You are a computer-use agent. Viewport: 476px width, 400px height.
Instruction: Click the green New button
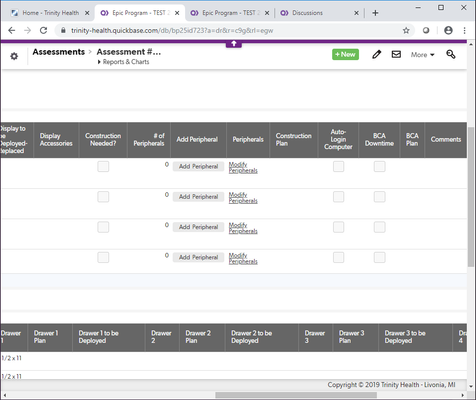click(345, 54)
